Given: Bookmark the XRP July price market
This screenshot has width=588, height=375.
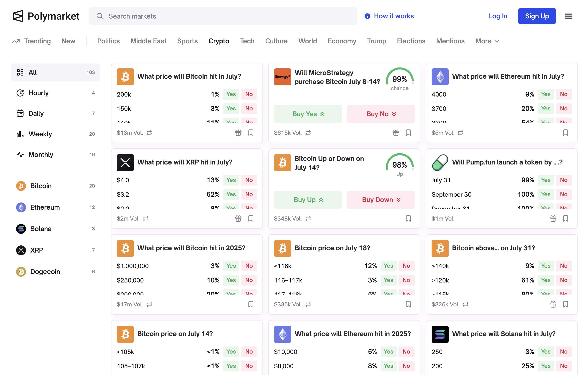Looking at the screenshot, I should point(251,219).
